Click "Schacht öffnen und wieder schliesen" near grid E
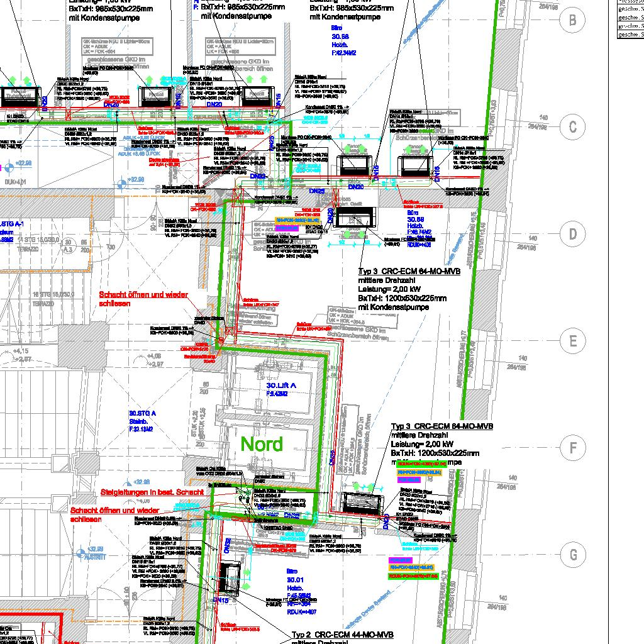Image resolution: width=644 pixels, height=644 pixels. (x=143, y=299)
